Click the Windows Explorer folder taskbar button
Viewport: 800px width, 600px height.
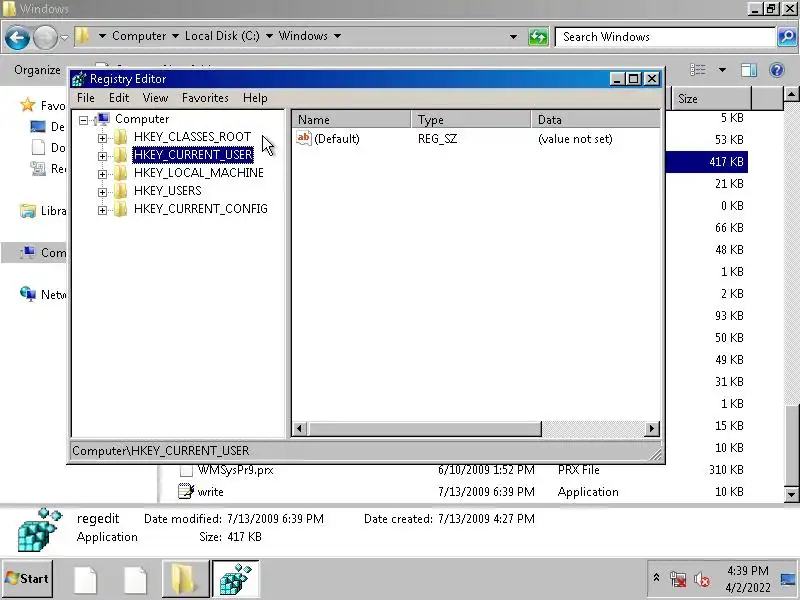pos(185,579)
